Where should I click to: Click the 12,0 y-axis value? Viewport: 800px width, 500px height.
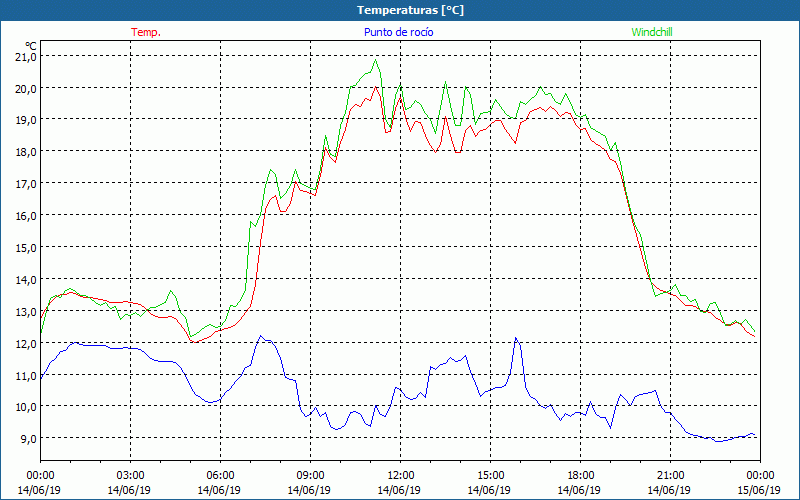click(26, 343)
